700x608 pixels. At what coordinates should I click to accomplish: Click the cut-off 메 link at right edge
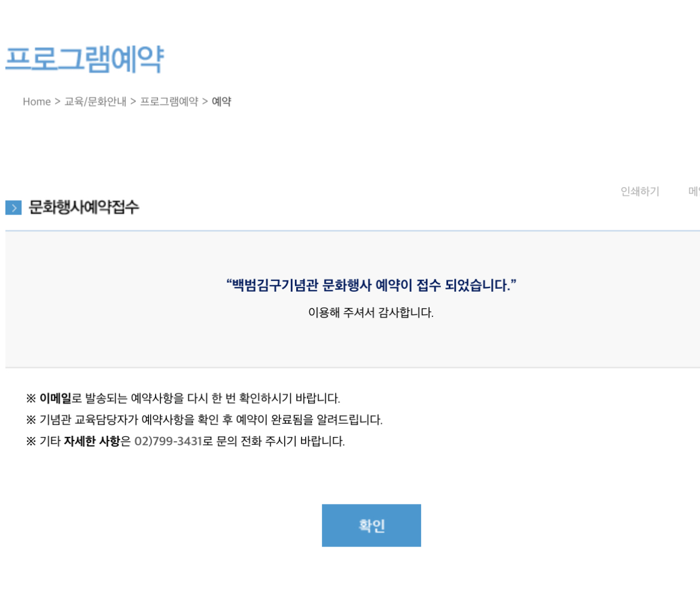click(694, 191)
